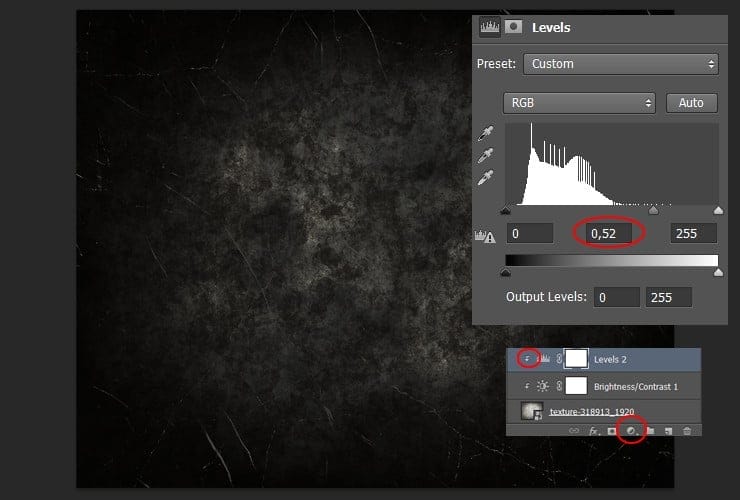Click the delete layer trash icon

[686, 430]
